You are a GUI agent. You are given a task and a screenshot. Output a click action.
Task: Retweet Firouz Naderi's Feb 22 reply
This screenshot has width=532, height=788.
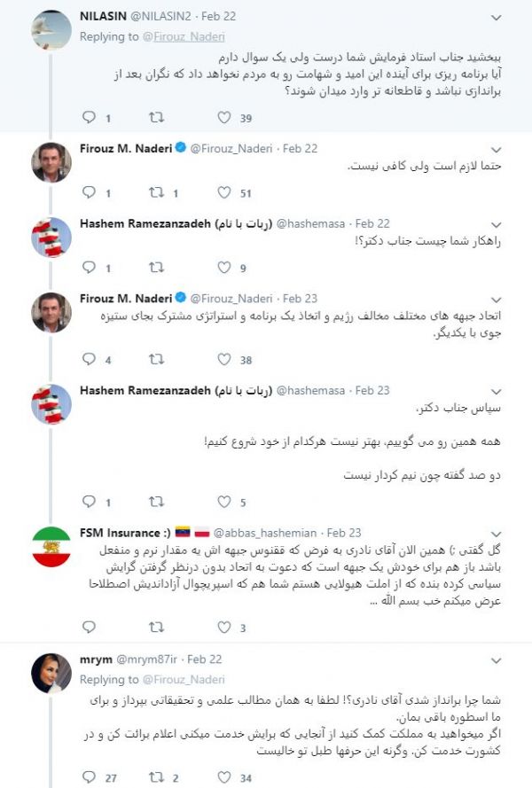[156, 192]
